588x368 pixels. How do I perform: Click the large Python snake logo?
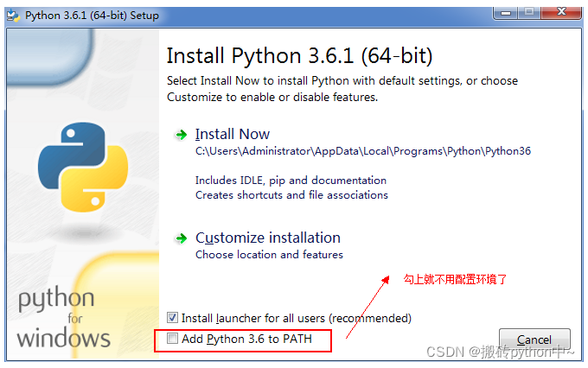83,167
